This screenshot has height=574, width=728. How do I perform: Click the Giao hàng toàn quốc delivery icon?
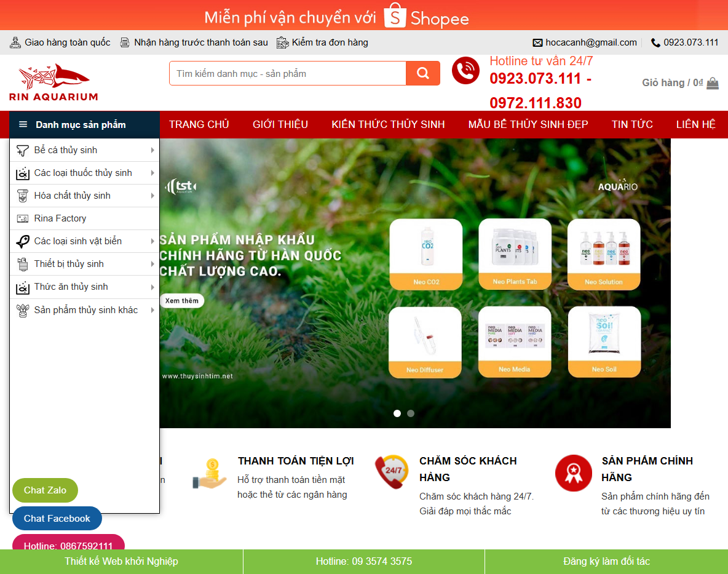tap(15, 42)
